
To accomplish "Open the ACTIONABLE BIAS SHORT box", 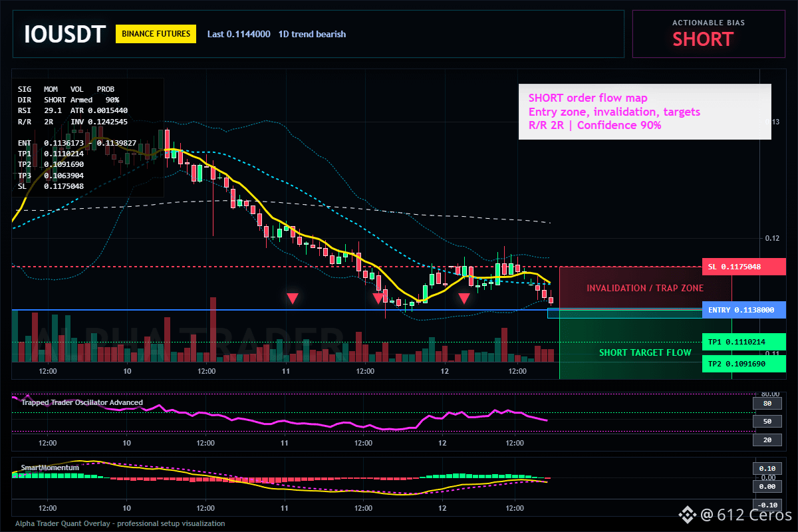I will (x=708, y=34).
